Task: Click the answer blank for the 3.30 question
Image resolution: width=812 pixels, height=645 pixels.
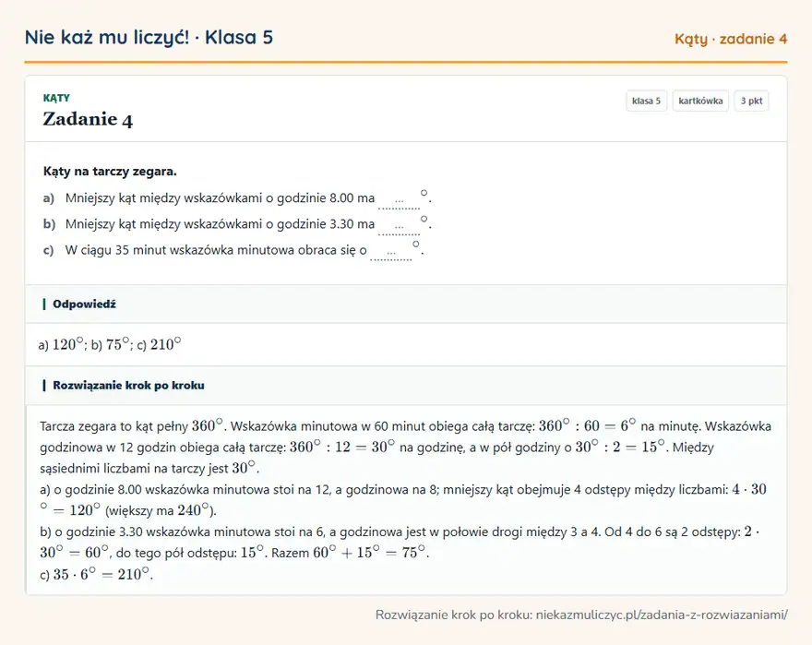Action: [x=400, y=226]
